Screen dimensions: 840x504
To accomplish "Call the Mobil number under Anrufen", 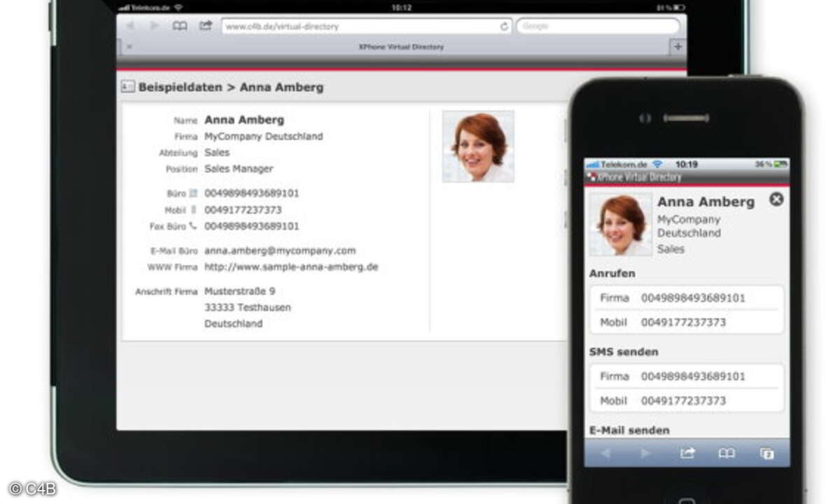I will tap(687, 322).
